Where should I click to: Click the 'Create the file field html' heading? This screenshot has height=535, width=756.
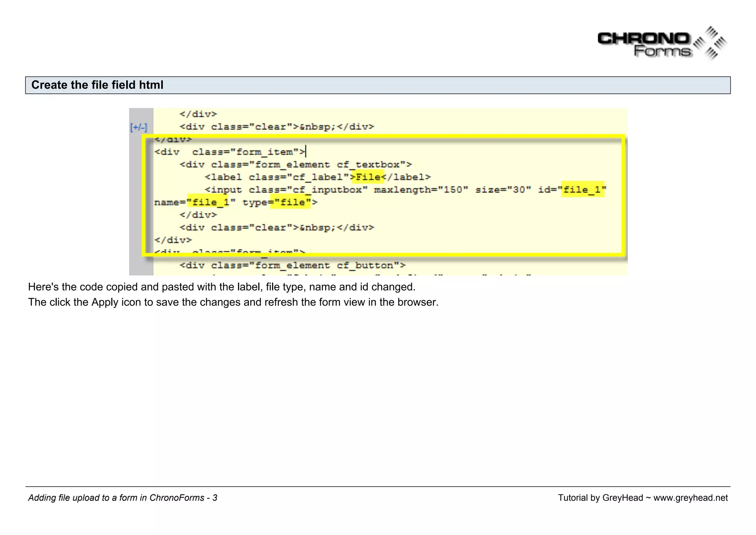pos(97,85)
